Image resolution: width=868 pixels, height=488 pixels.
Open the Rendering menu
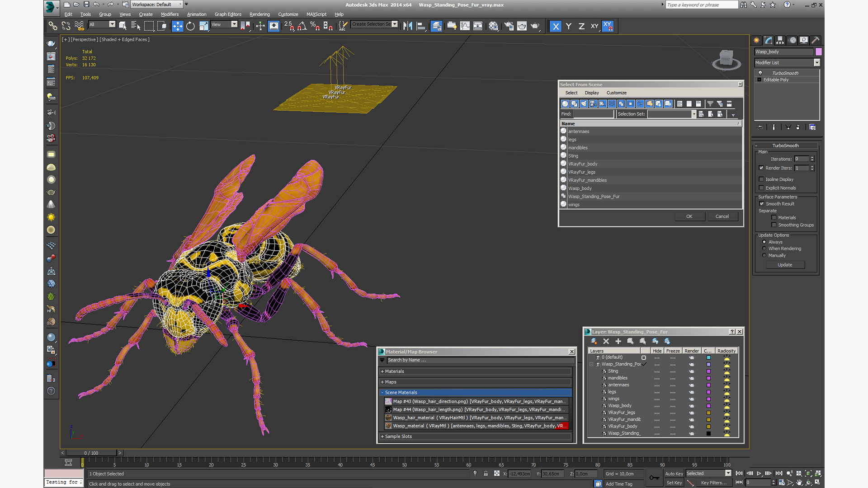[x=259, y=14]
